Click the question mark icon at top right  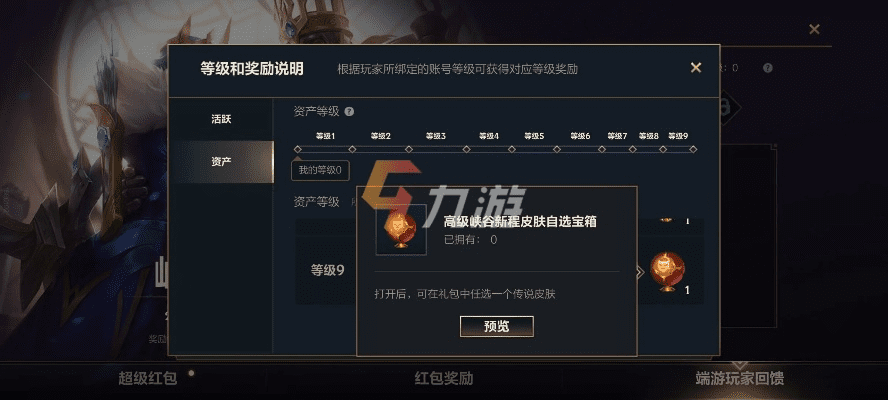(767, 68)
